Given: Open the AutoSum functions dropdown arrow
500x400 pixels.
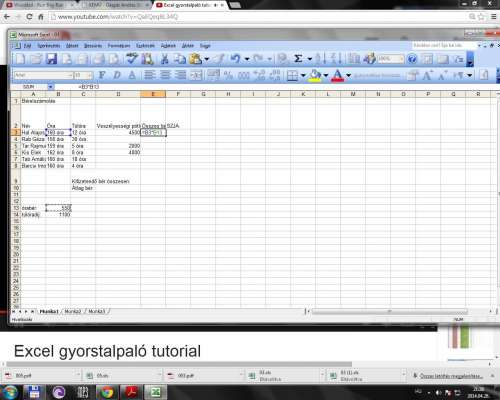Looking at the screenshot, I should pos(310,59).
